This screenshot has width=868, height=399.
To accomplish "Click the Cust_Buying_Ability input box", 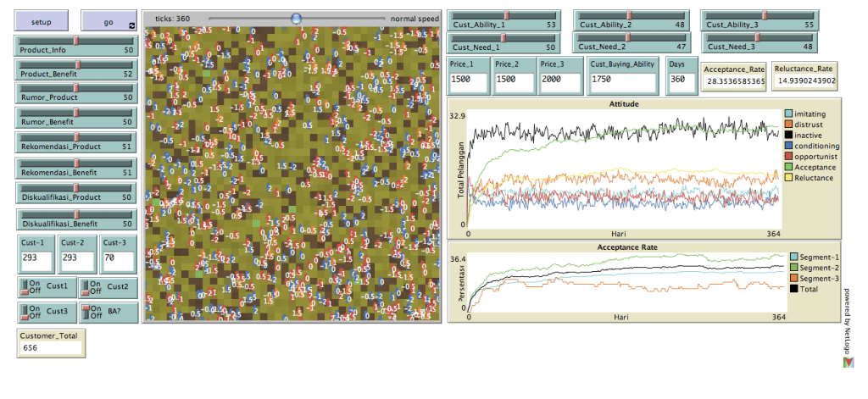I will 622,82.
